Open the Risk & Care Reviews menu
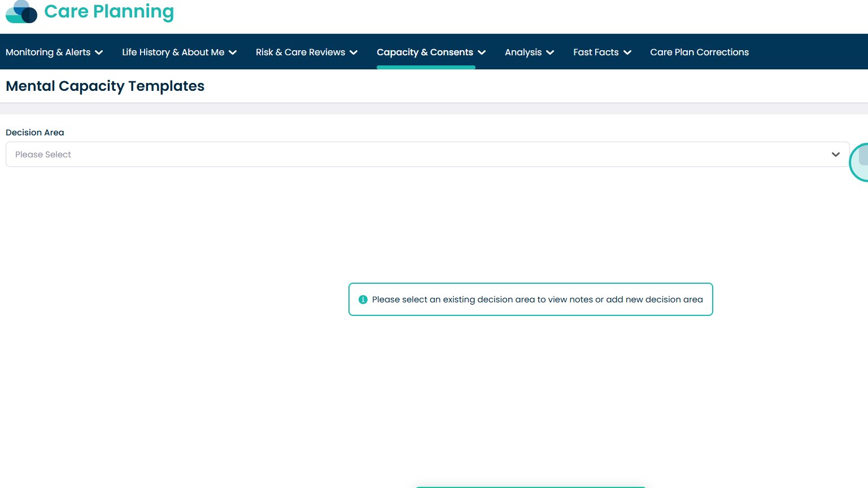Image resolution: width=868 pixels, height=488 pixels. 300,52
